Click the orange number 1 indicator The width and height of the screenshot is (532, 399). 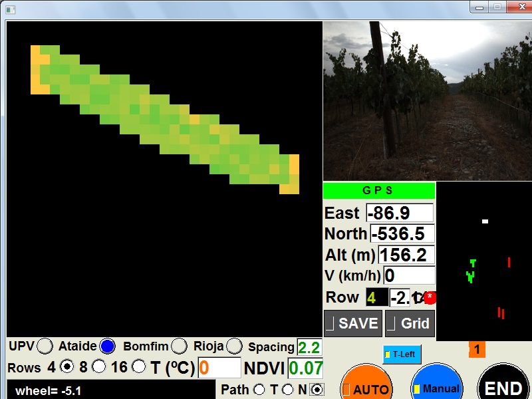tap(477, 349)
